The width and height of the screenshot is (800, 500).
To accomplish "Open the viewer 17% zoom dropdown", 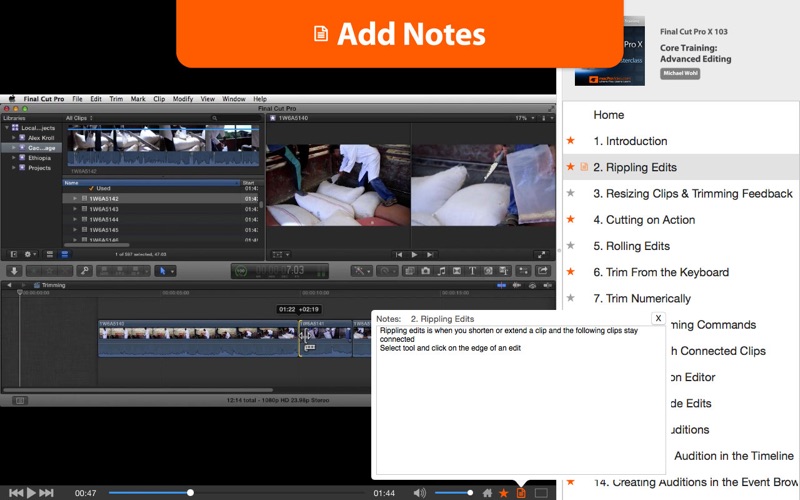I will pos(525,118).
